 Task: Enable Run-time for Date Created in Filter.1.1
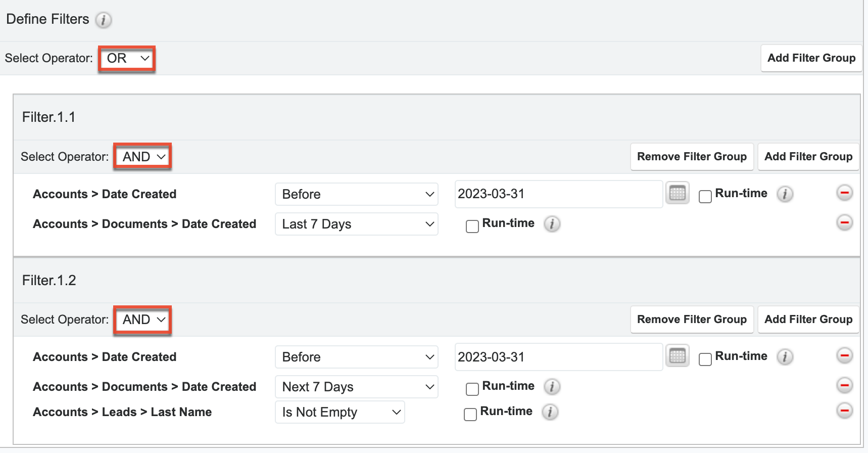click(x=705, y=196)
